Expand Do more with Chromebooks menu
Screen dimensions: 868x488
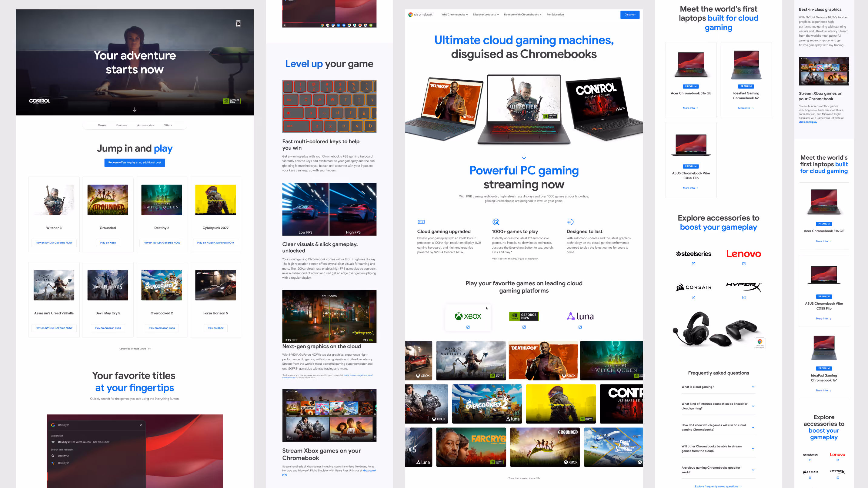(522, 15)
